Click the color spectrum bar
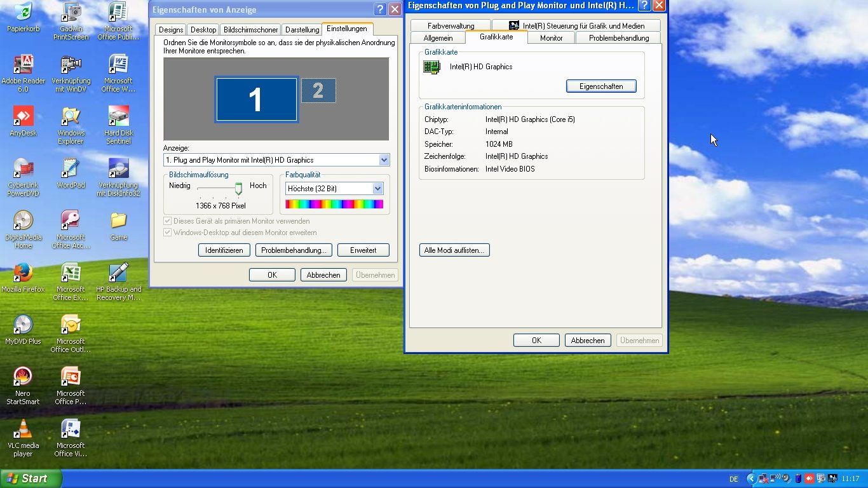Image resolution: width=868 pixels, height=488 pixels. point(334,204)
